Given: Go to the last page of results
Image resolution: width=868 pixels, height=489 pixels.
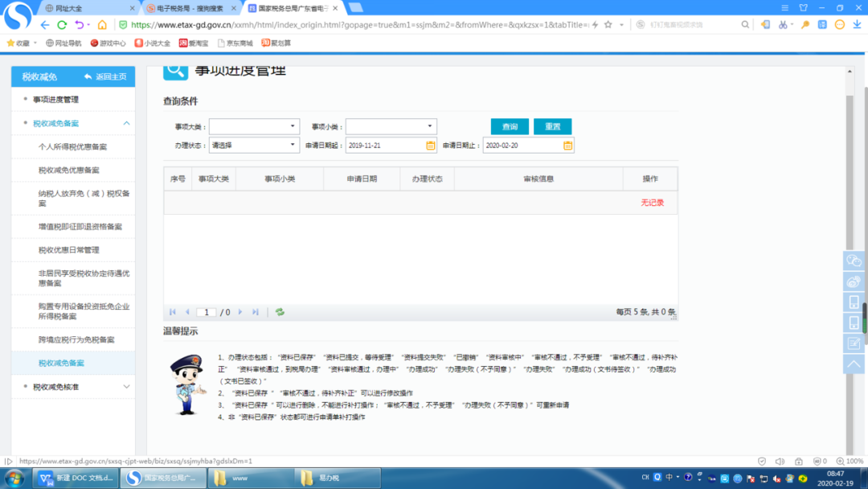Looking at the screenshot, I should pyautogui.click(x=256, y=312).
